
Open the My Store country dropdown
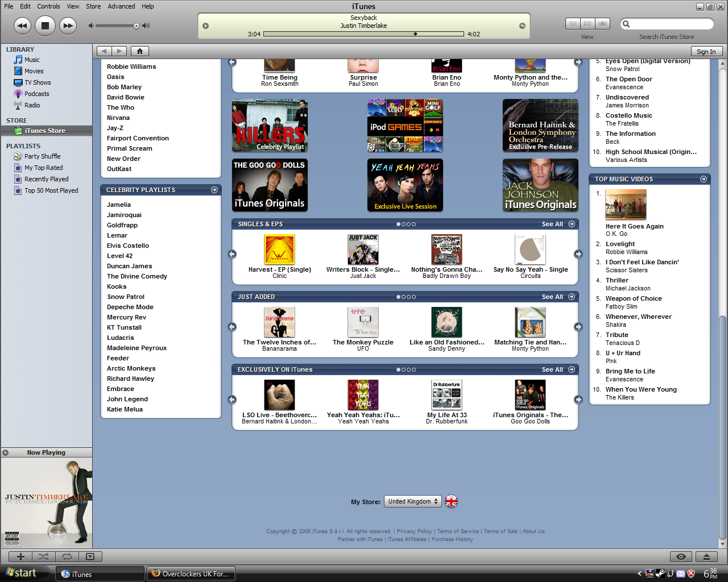pos(412,501)
